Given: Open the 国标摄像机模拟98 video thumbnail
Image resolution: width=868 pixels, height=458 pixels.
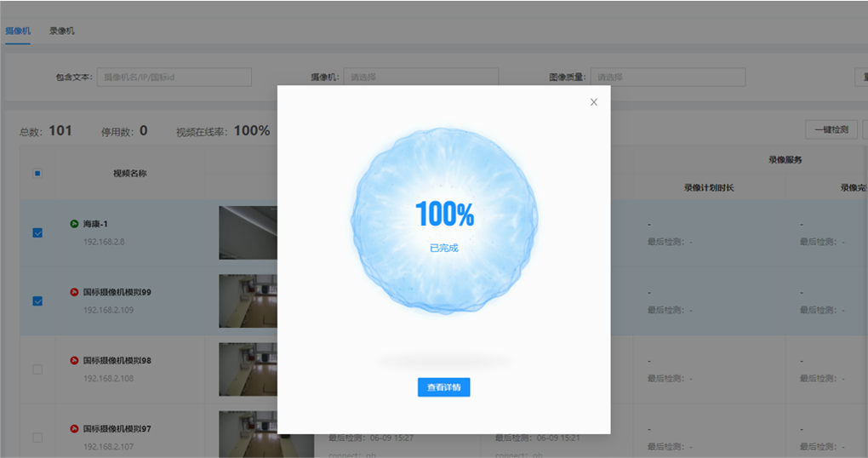Looking at the screenshot, I should point(248,369).
